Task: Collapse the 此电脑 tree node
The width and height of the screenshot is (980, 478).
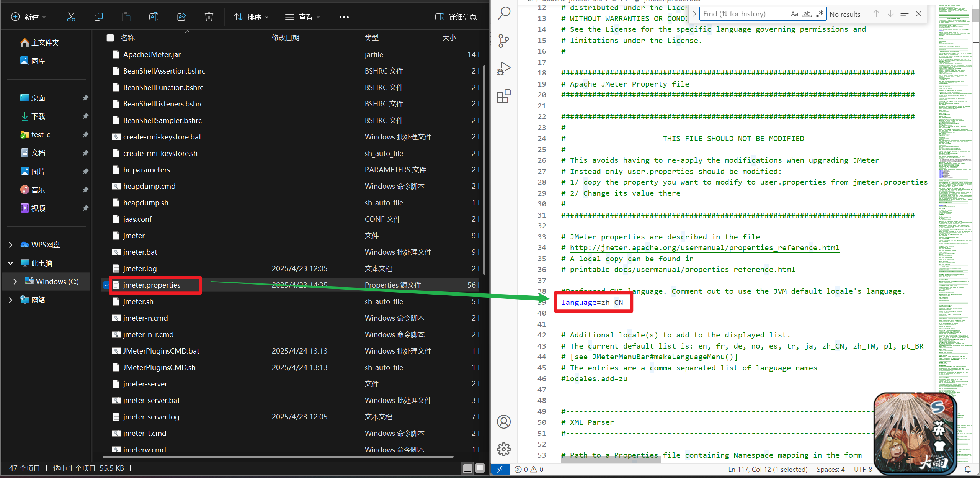Action: (11, 263)
